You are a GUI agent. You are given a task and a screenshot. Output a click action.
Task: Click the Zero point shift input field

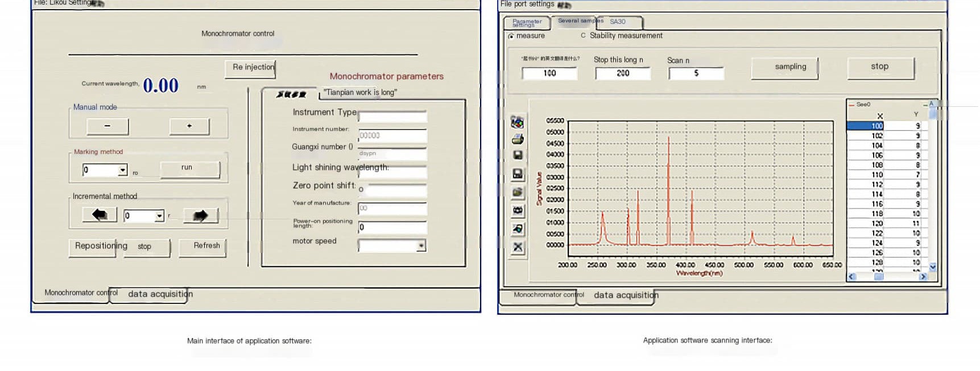point(392,189)
